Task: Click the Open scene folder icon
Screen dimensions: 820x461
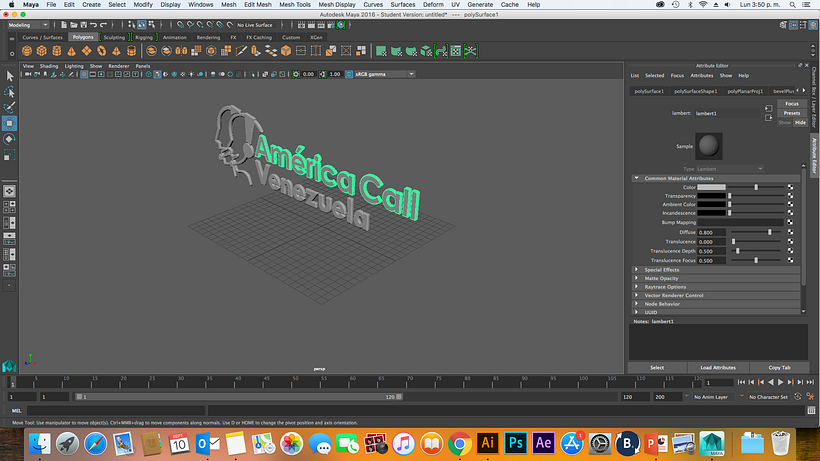Action: click(x=74, y=25)
